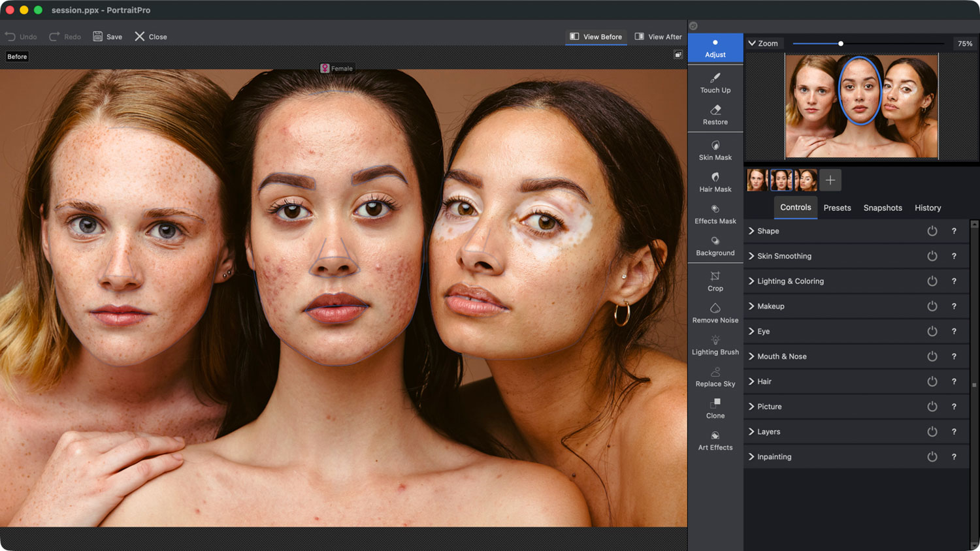Open the Replace Sky tool
This screenshot has height=551, width=980.
pos(715,377)
